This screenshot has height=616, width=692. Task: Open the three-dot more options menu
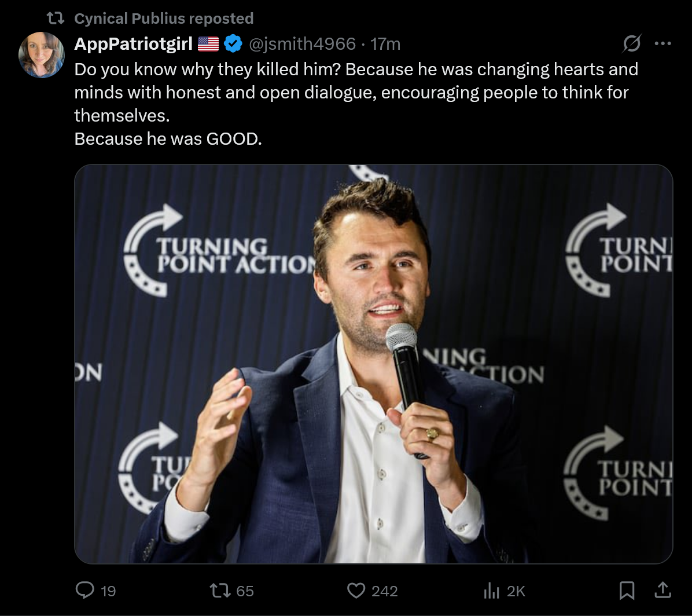coord(662,43)
